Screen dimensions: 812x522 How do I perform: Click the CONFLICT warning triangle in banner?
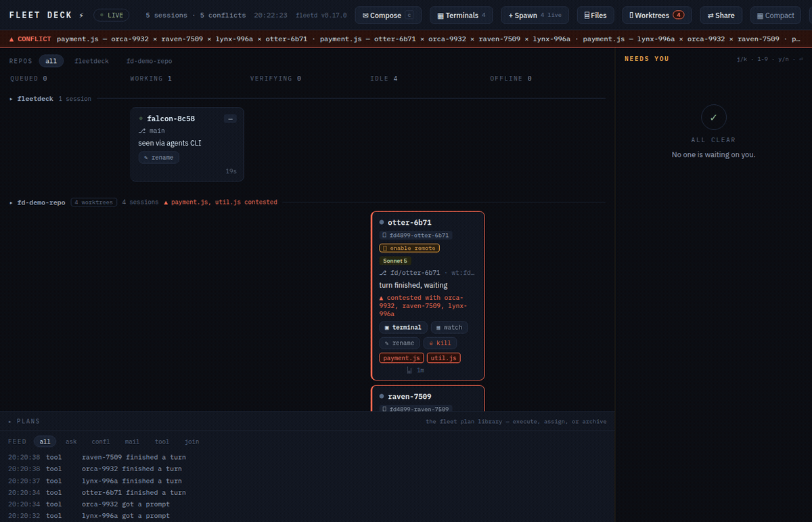point(12,39)
